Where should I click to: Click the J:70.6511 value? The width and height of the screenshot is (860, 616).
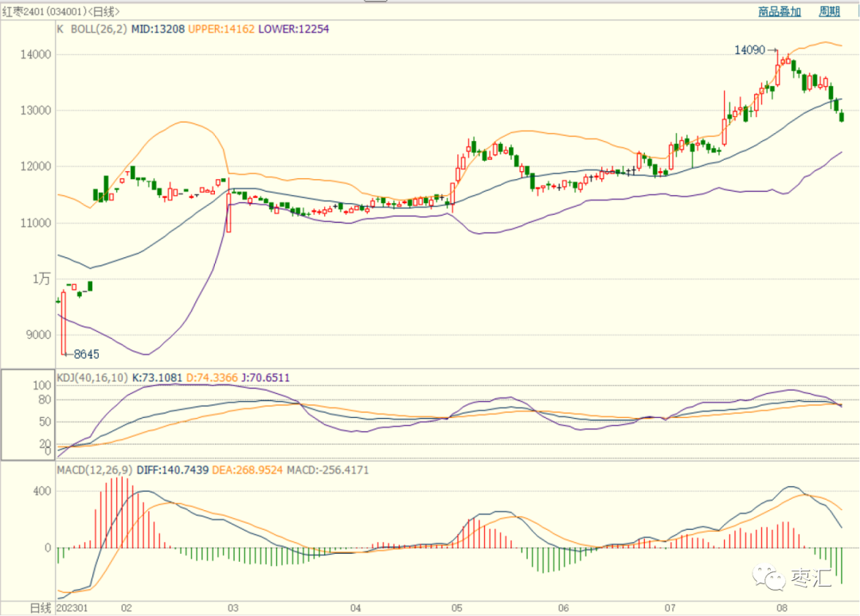(x=265, y=377)
